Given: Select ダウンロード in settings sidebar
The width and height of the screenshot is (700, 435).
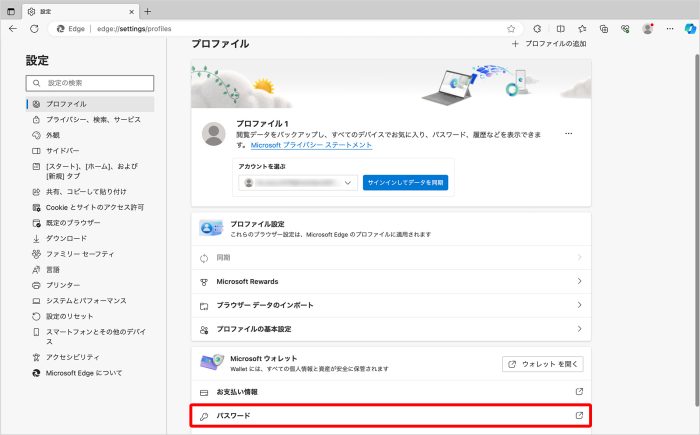Looking at the screenshot, I should [66, 238].
